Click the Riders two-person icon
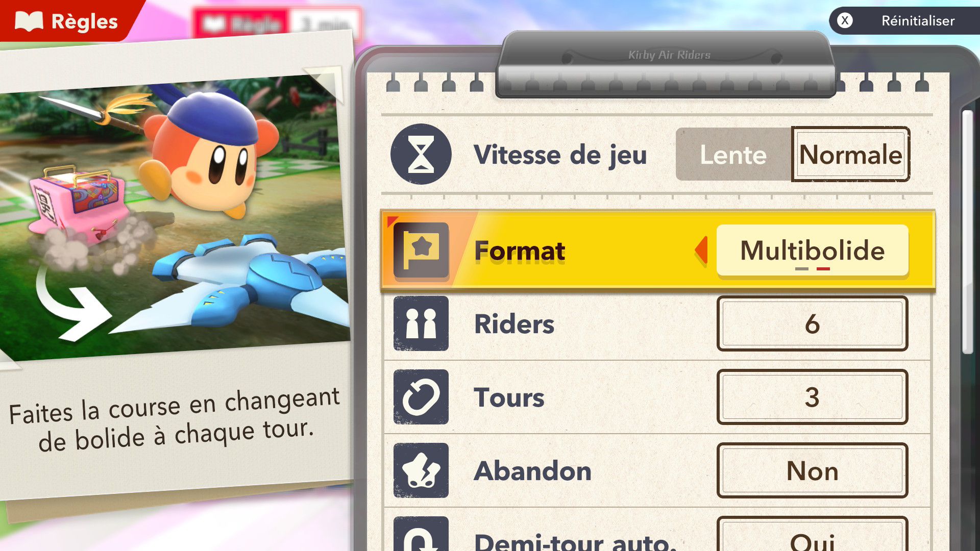The height and width of the screenshot is (551, 980). (x=421, y=323)
